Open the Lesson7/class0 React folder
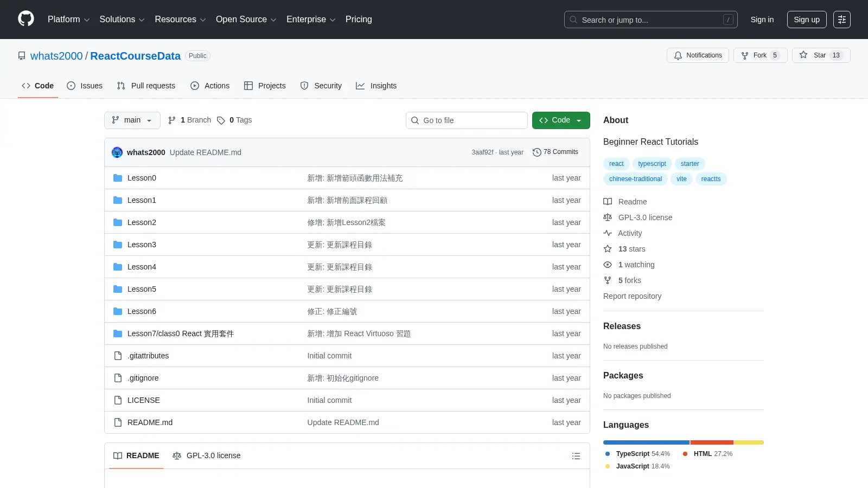Viewport: 868px width, 488px height. (181, 333)
